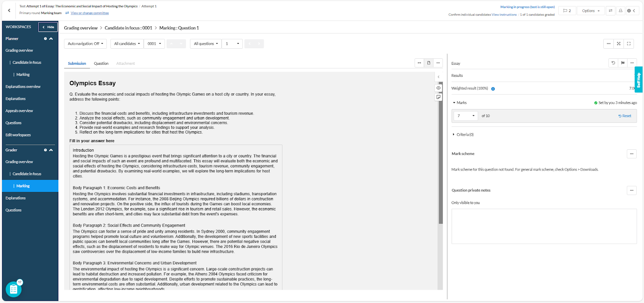644x303 pixels.
Task: Click the Grader info dot icon
Action: click(45, 150)
